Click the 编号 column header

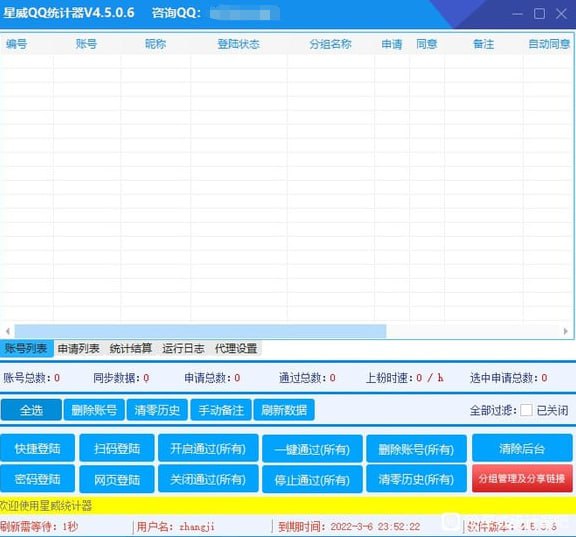pyautogui.click(x=17, y=44)
